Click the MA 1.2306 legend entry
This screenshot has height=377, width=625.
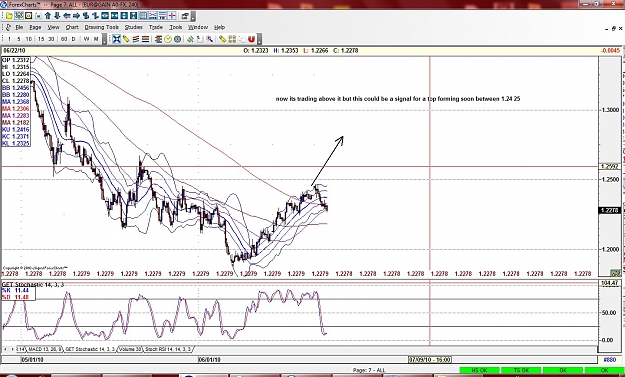pyautogui.click(x=16, y=109)
